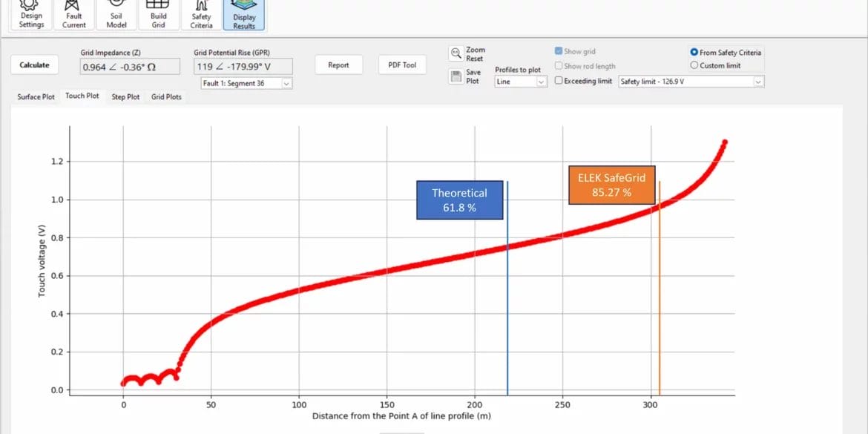Open the Design Settings panel

(x=30, y=13)
